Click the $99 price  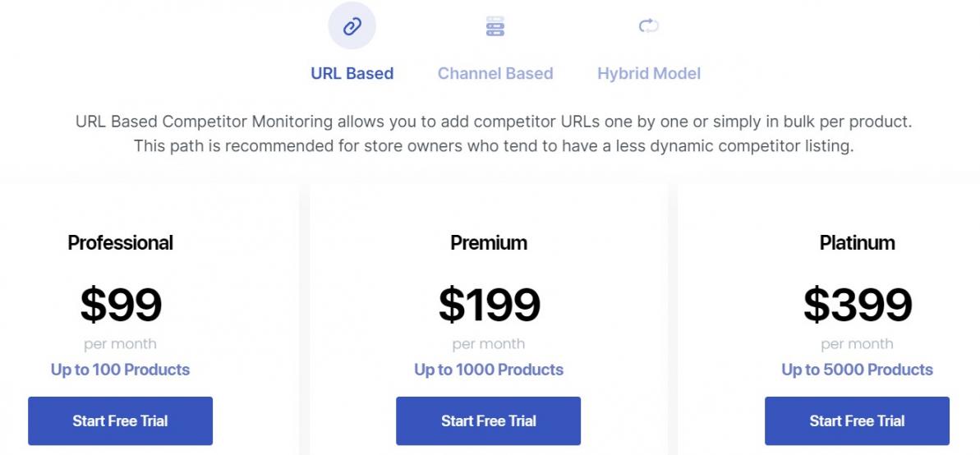120,305
